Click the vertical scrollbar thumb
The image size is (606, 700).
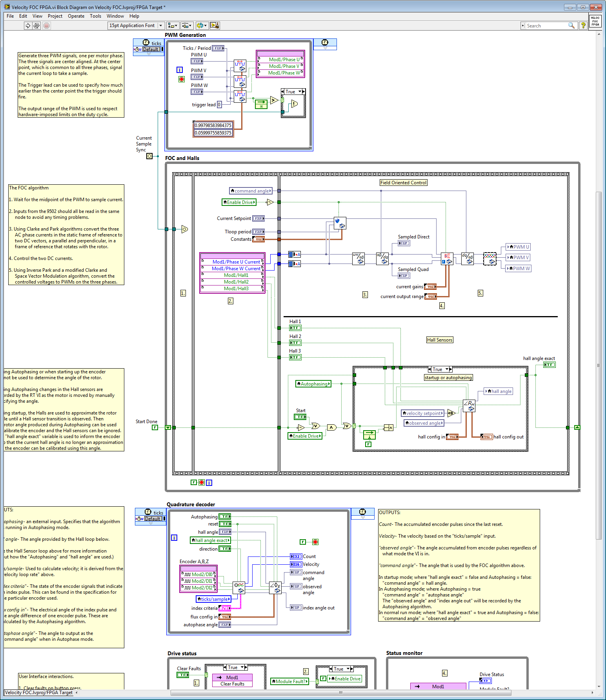click(599, 365)
